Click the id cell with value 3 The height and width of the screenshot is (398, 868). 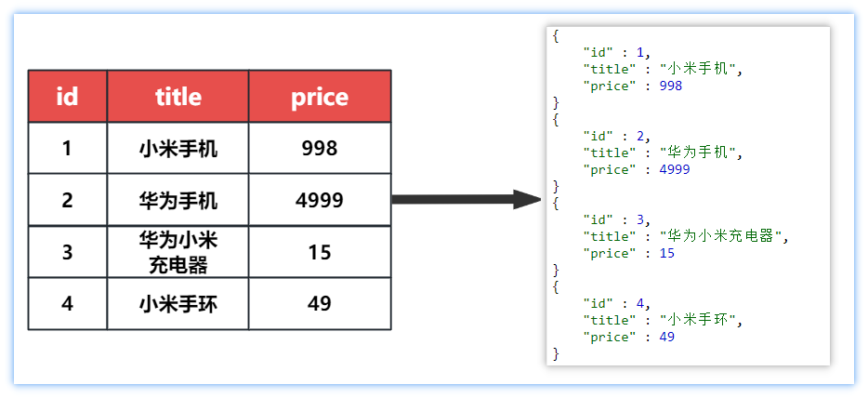coord(67,252)
